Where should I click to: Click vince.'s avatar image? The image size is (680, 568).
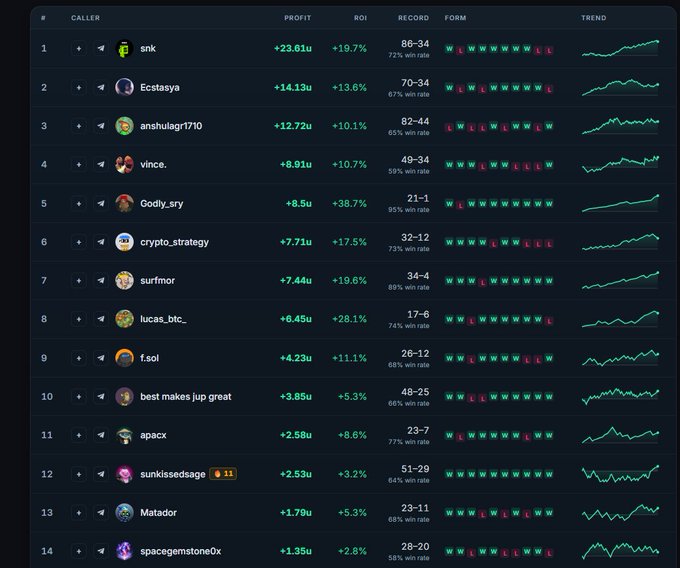tap(124, 165)
